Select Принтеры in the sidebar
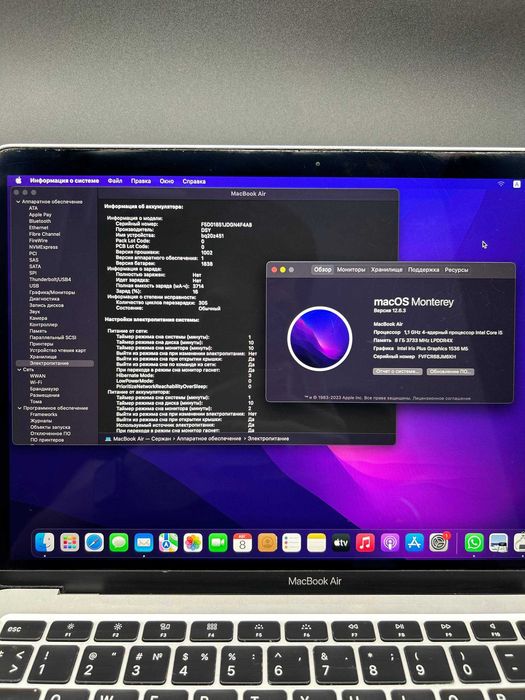The image size is (525, 700). click(42, 344)
